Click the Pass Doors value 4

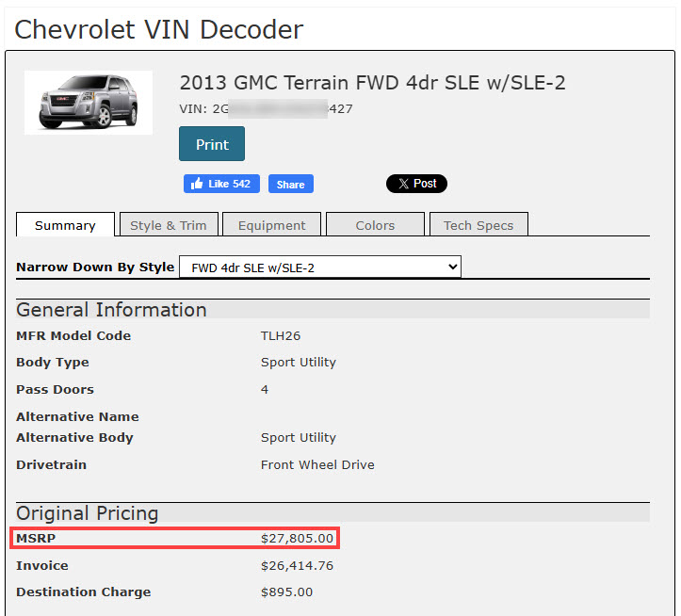265,389
